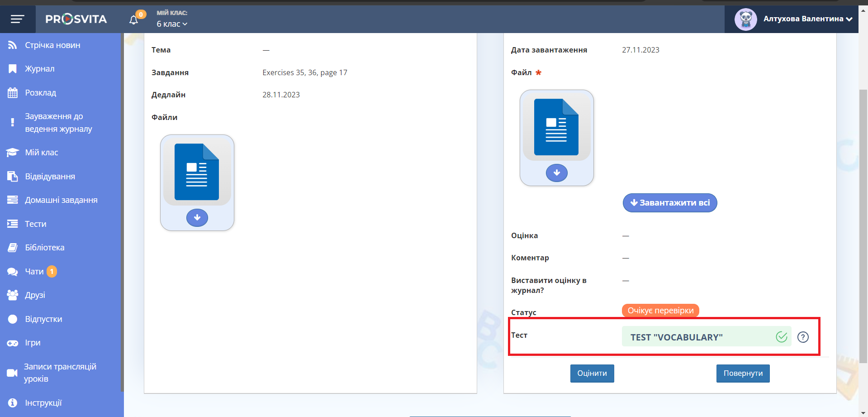This screenshot has height=417, width=868.
Task: Download the assignment file via arrow icon
Action: coord(197,218)
